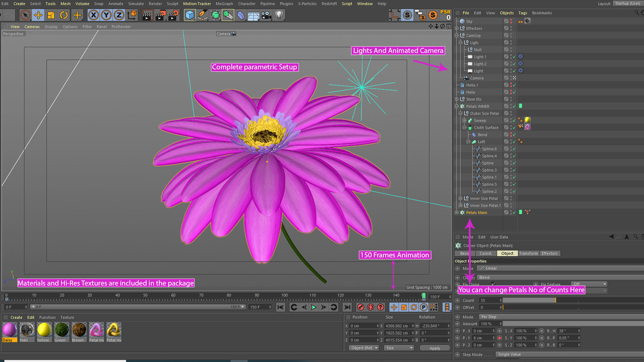Toggle Light.1 enable checkmark

(x=514, y=57)
